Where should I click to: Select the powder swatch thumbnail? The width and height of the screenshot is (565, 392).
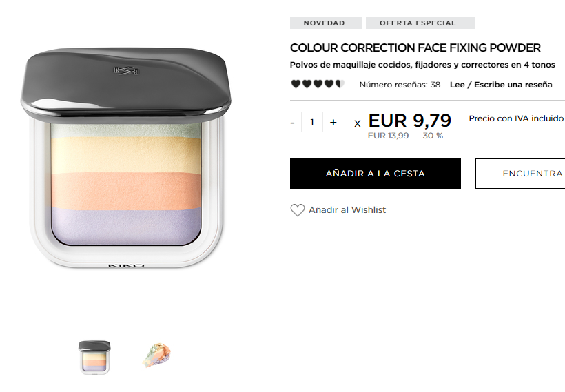click(156, 355)
